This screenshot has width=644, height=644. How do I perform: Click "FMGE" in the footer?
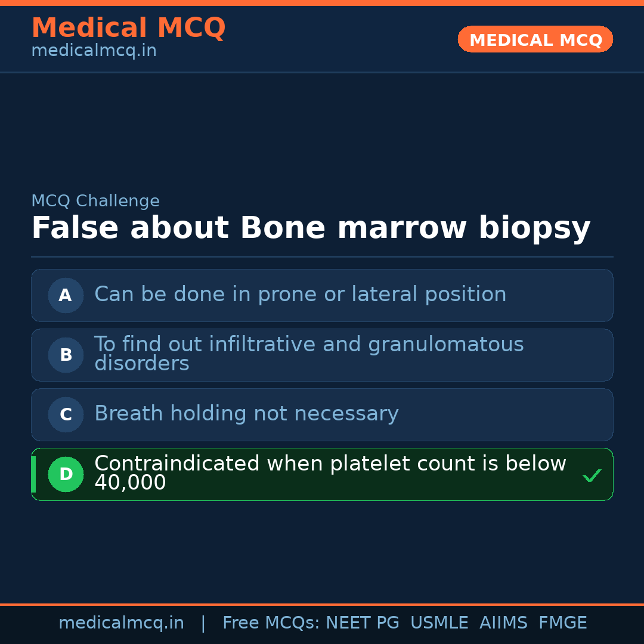pos(562,623)
